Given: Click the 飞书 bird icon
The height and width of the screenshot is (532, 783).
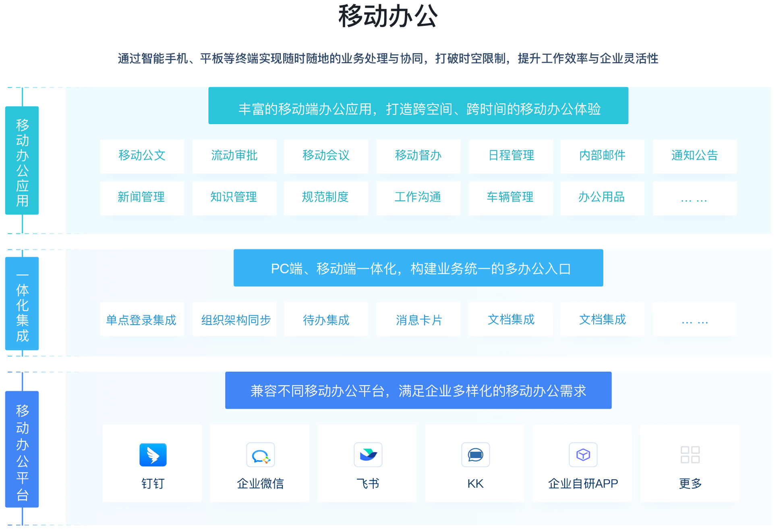Looking at the screenshot, I should [368, 455].
